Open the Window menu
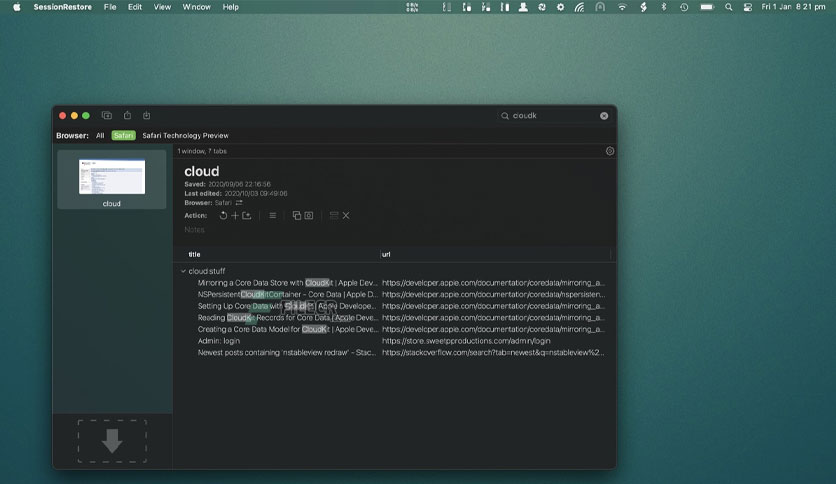Screen dimensions: 836x484 tap(197, 7)
